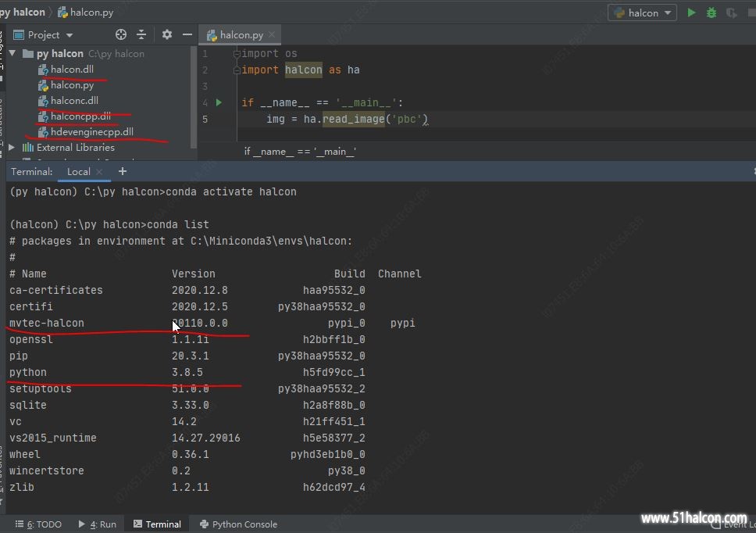This screenshot has height=533, width=756.
Task: Click the locate/select opened file target icon
Action: [121, 34]
